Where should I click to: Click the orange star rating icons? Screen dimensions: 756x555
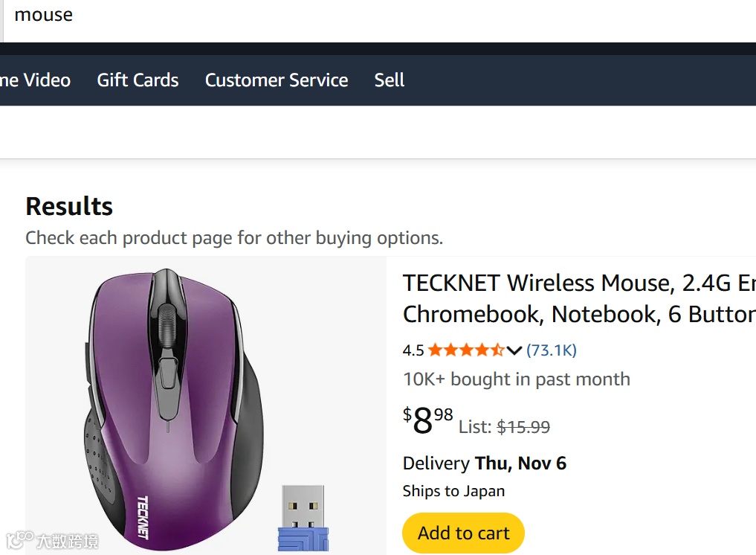[465, 350]
